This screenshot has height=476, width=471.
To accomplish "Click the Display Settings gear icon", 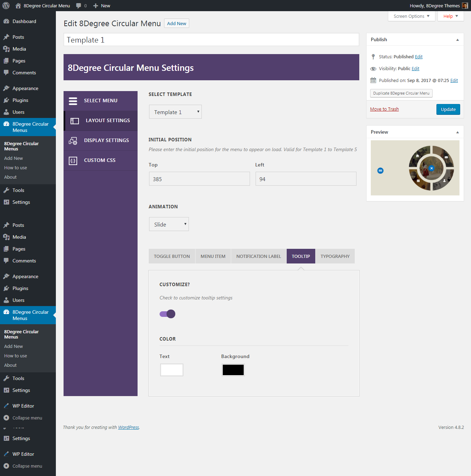I will (x=73, y=141).
